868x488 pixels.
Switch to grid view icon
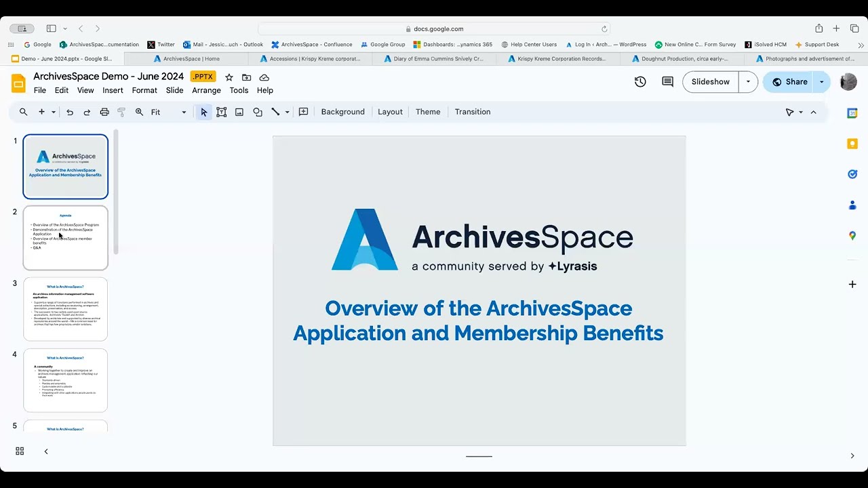pyautogui.click(x=20, y=451)
